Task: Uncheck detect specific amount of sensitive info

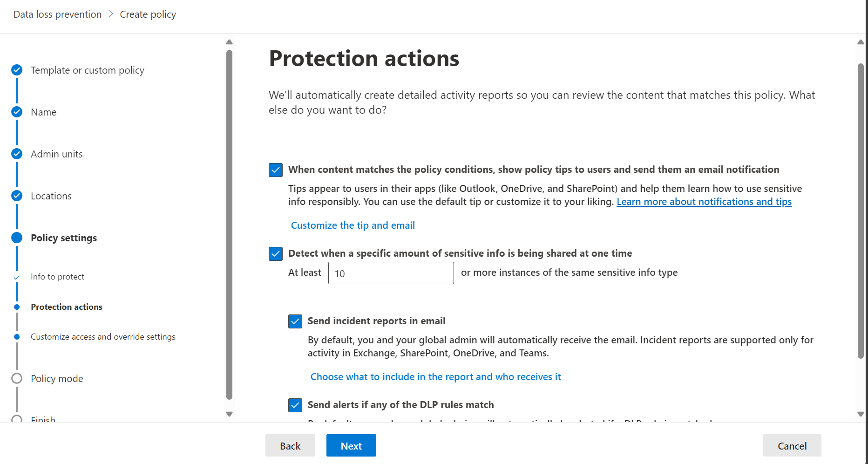Action: coord(275,254)
